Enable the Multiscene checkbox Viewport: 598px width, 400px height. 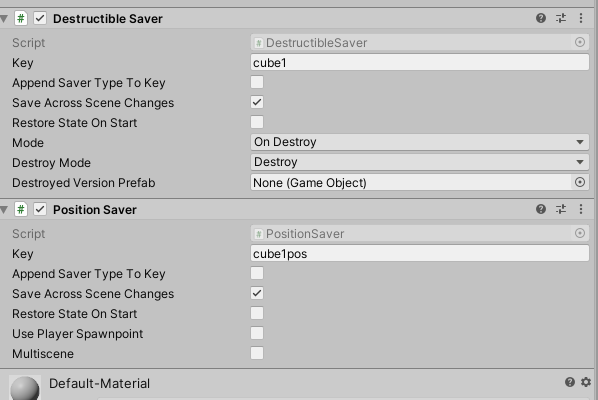pos(257,353)
